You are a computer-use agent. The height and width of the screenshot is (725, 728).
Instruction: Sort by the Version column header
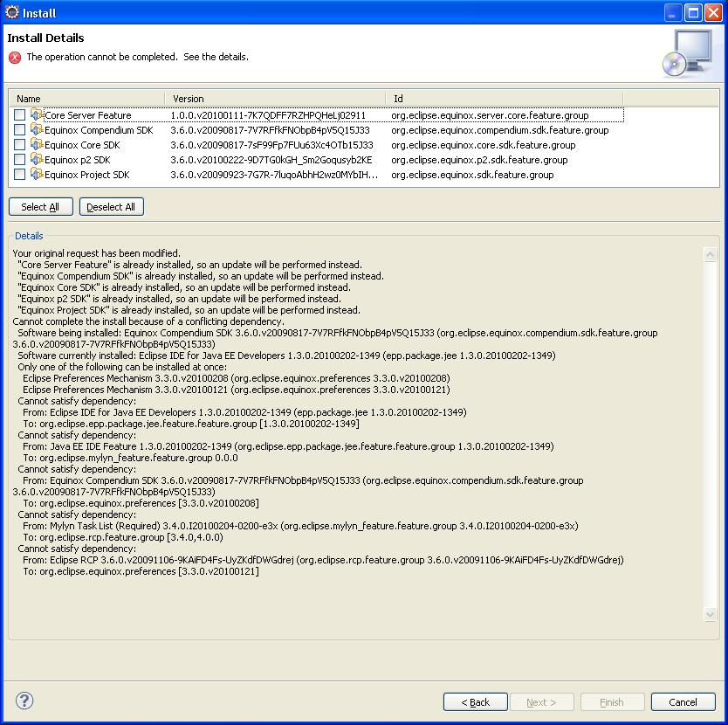click(275, 99)
